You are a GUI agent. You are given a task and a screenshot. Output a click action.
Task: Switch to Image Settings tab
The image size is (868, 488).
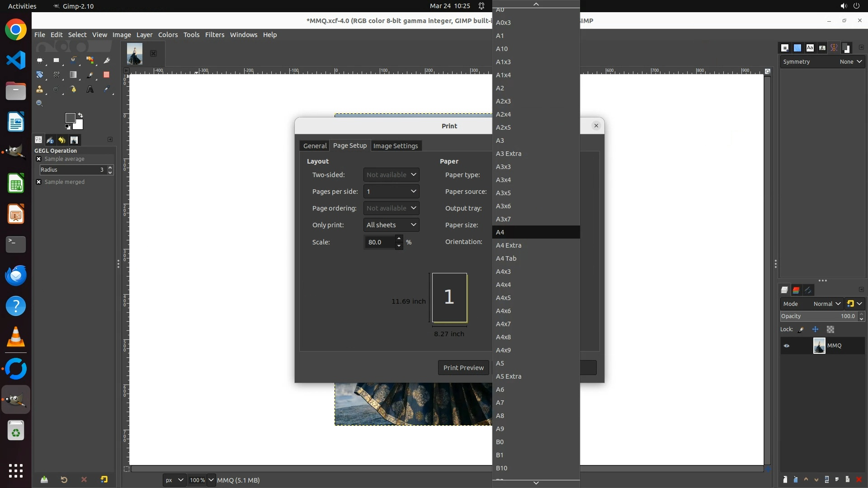(395, 146)
